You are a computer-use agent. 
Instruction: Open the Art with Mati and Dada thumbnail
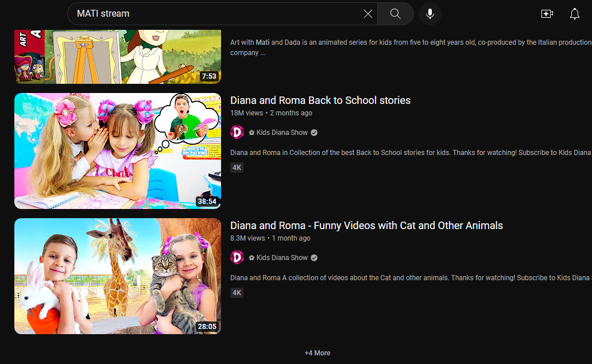[x=118, y=57]
